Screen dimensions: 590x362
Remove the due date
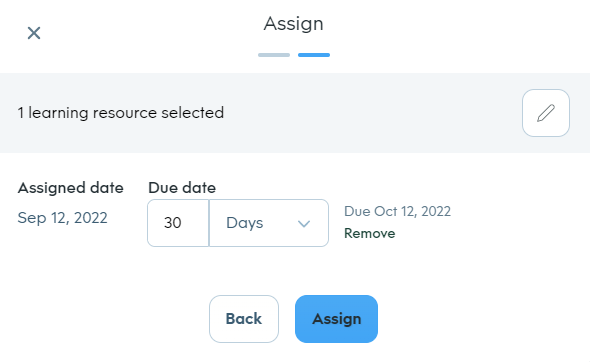[370, 233]
